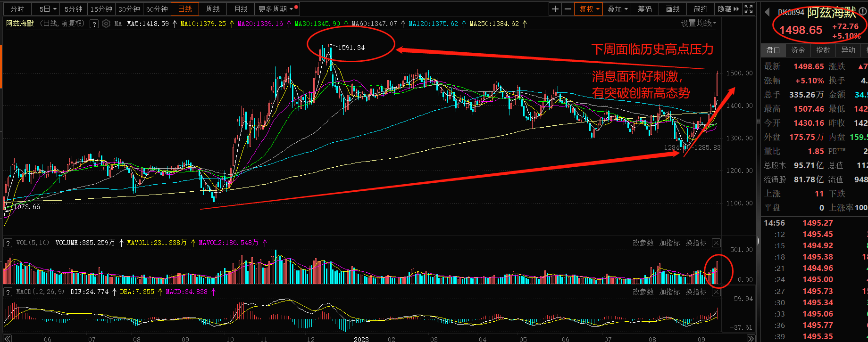Screen dimensions: 868x342
Task: Open help icon next to 阿兹海默 title
Action: 94,24
